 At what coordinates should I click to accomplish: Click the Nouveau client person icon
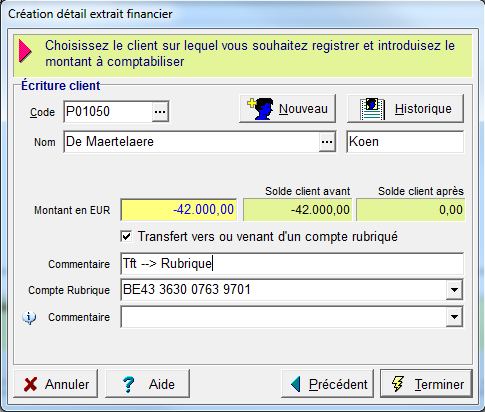261,109
